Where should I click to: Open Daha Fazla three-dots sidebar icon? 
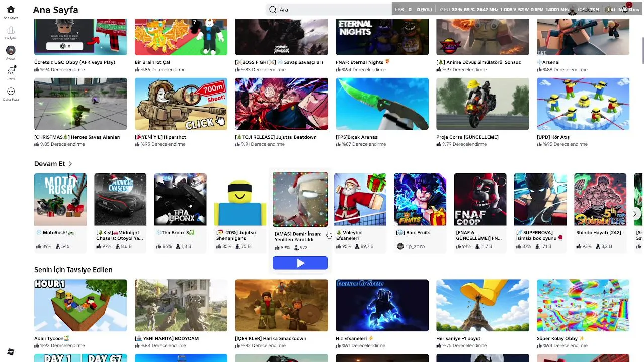pyautogui.click(x=11, y=92)
